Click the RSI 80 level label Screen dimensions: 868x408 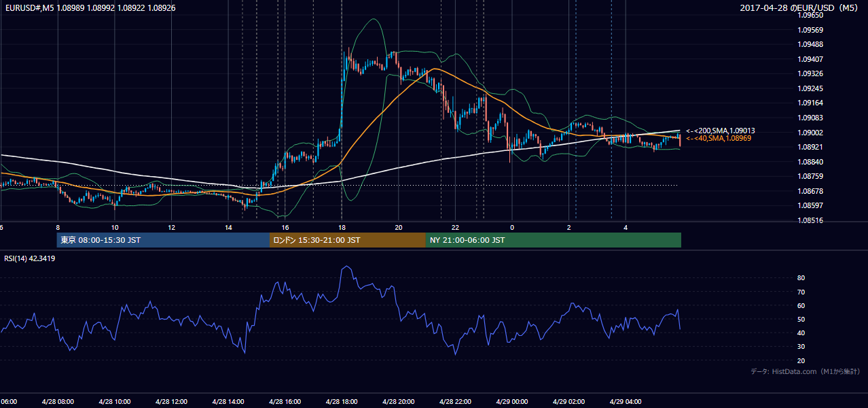[801, 278]
